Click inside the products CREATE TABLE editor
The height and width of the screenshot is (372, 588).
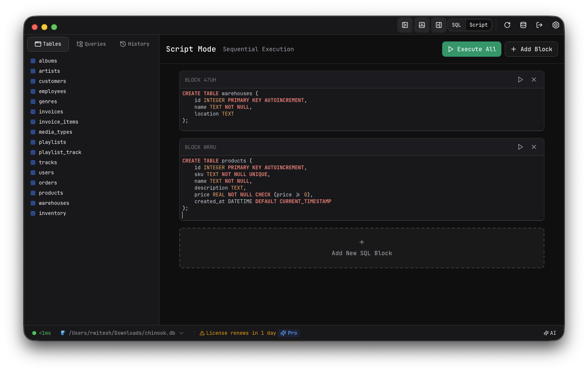tap(361, 187)
